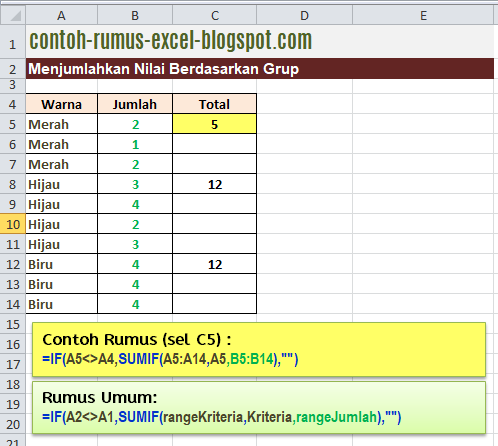Select 'Hijau' cell in row 8
The image size is (498, 446).
pyautogui.click(x=62, y=184)
